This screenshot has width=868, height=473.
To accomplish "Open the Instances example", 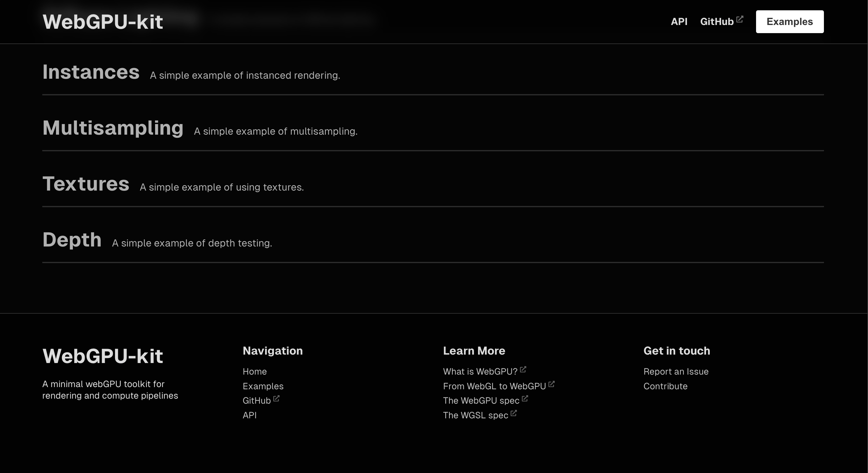I will tap(91, 72).
